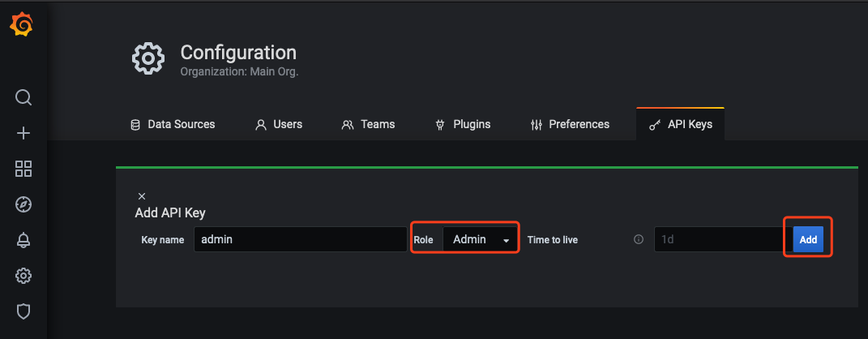Expand the Role dropdown
This screenshot has height=339, width=868.
480,239
